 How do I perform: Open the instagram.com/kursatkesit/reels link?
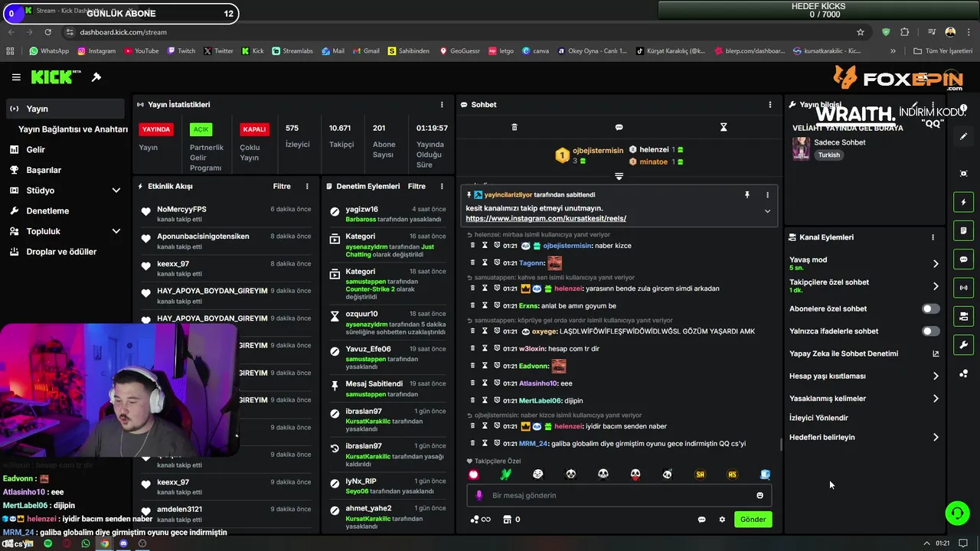point(546,219)
